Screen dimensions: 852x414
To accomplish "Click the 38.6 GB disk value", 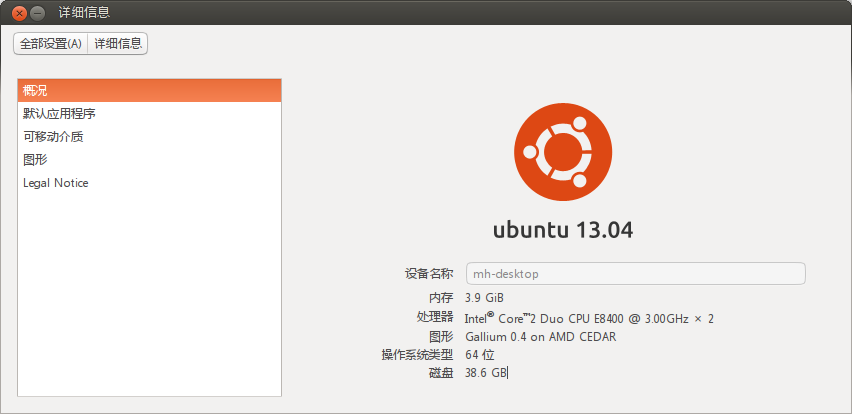I will point(486,373).
